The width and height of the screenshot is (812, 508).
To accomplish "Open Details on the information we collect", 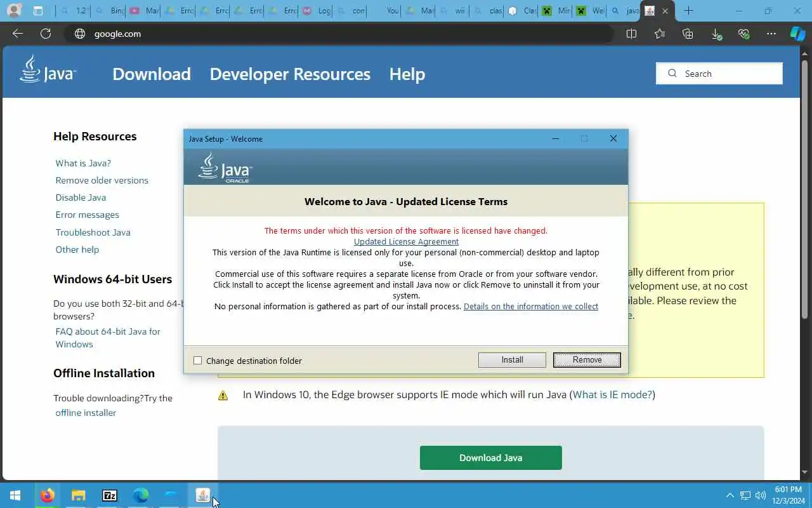I will pyautogui.click(x=531, y=306).
